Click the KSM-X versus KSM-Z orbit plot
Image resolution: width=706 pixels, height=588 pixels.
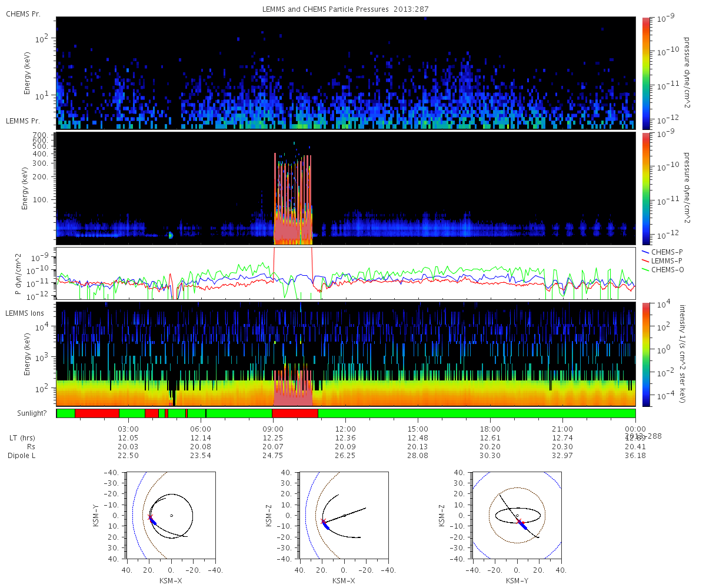pos(344,515)
